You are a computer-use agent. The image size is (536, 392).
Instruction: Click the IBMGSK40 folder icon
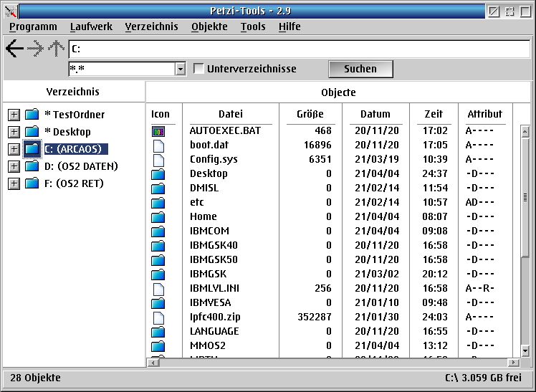158,246
